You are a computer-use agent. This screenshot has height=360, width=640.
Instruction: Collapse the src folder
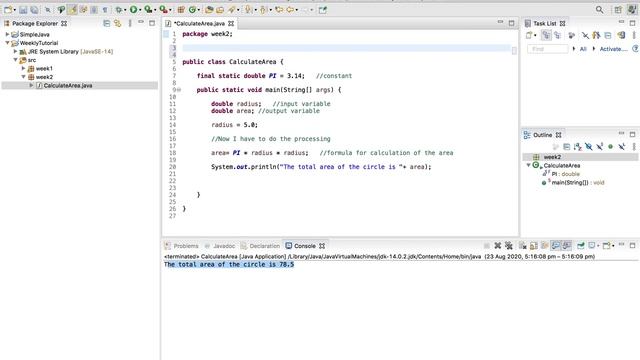16,60
